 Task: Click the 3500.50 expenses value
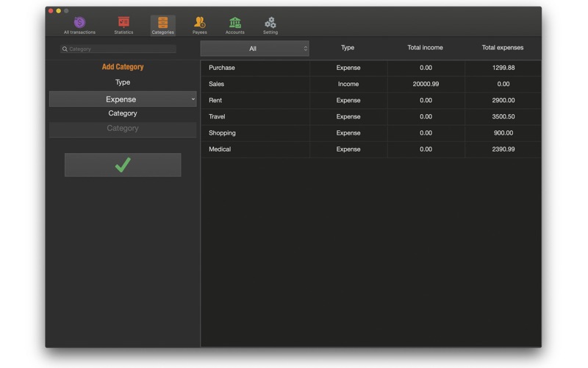[503, 117]
